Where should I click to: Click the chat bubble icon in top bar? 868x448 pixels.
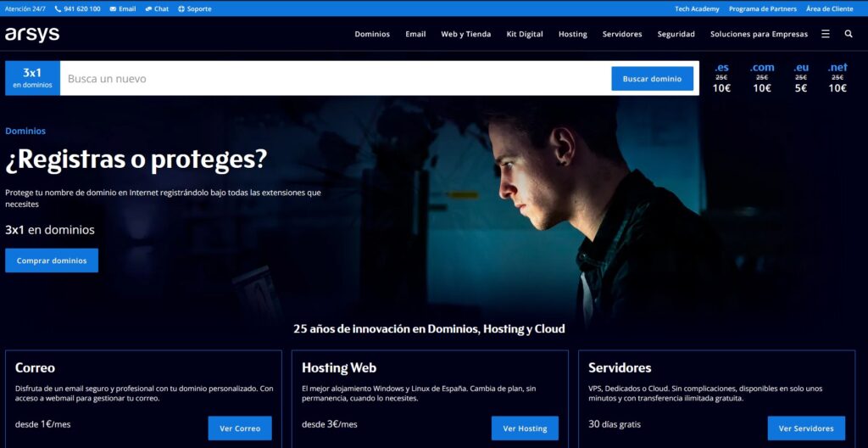[x=148, y=8]
